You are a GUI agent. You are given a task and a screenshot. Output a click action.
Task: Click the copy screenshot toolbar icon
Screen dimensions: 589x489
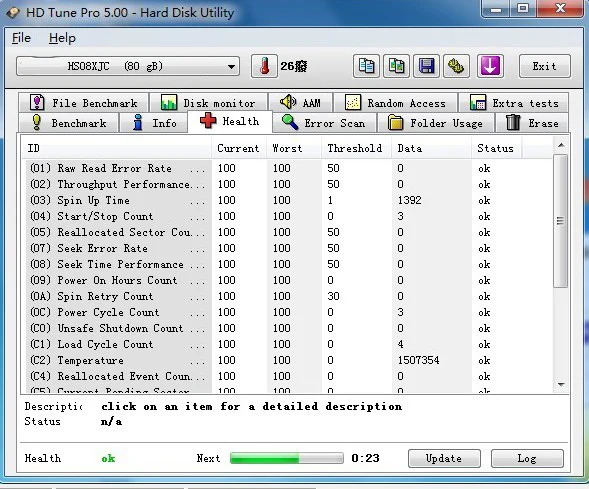tap(396, 66)
